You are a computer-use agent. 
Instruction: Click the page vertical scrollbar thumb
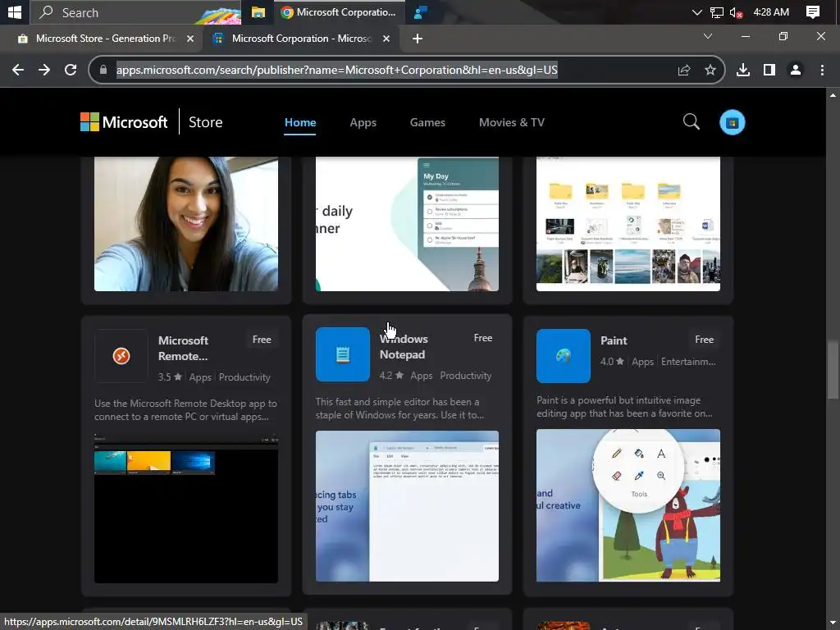pyautogui.click(x=833, y=369)
